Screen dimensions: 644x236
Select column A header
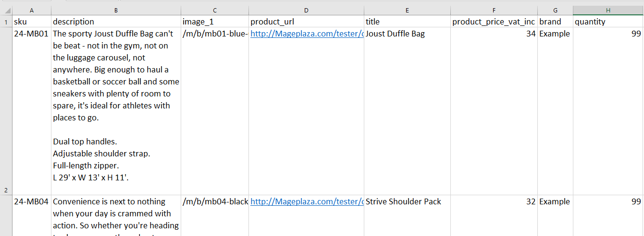pos(32,11)
